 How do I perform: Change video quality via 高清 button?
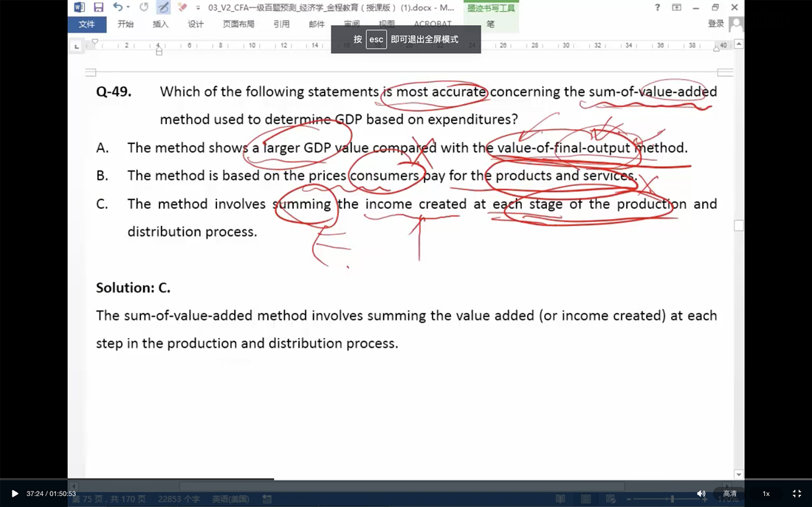point(729,494)
